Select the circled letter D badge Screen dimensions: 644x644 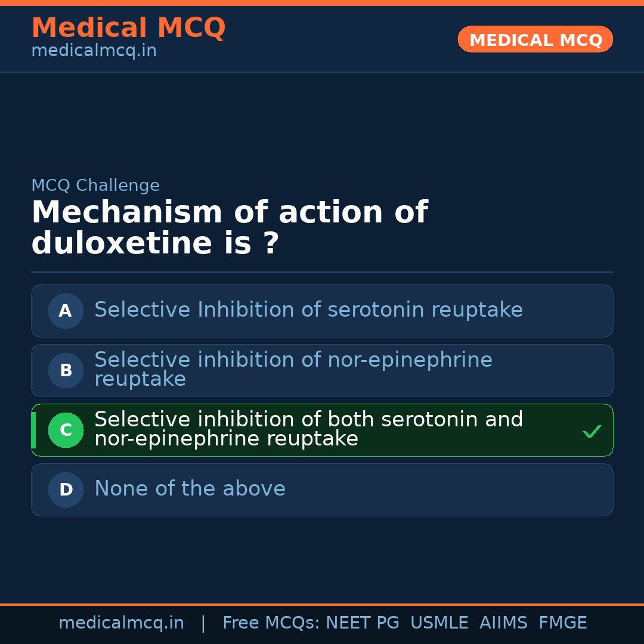point(66,490)
